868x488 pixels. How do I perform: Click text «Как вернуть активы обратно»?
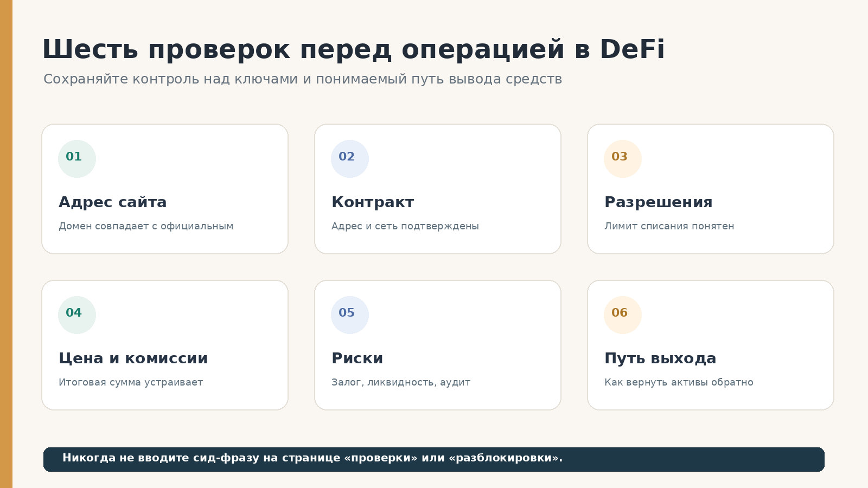click(679, 382)
